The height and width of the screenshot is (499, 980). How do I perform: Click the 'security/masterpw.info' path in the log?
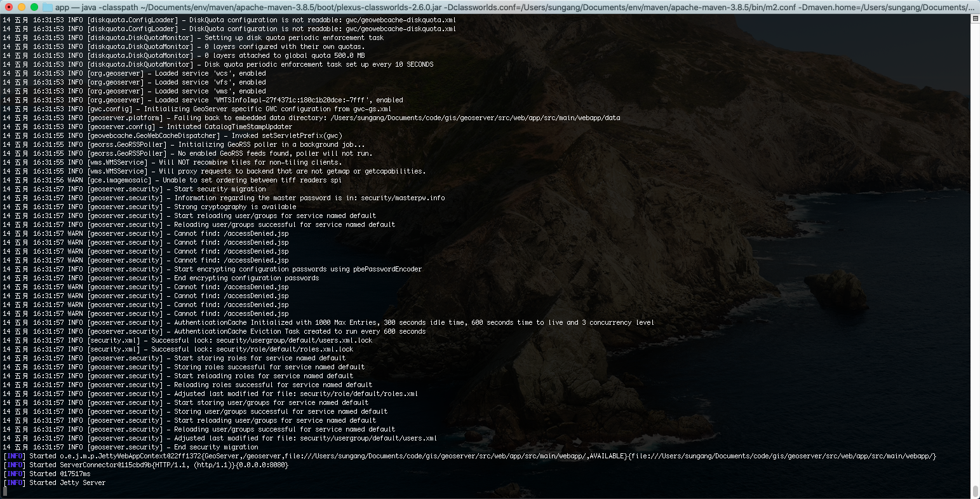tap(405, 198)
